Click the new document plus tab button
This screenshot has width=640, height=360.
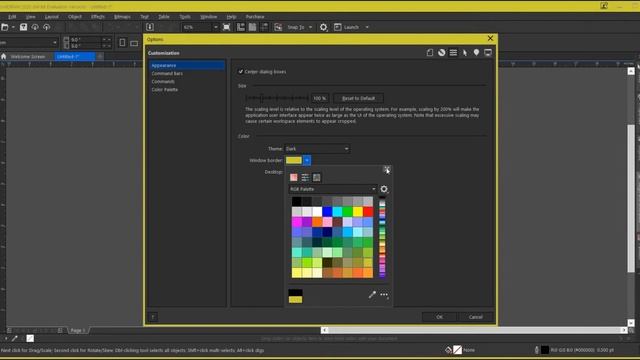pyautogui.click(x=100, y=56)
